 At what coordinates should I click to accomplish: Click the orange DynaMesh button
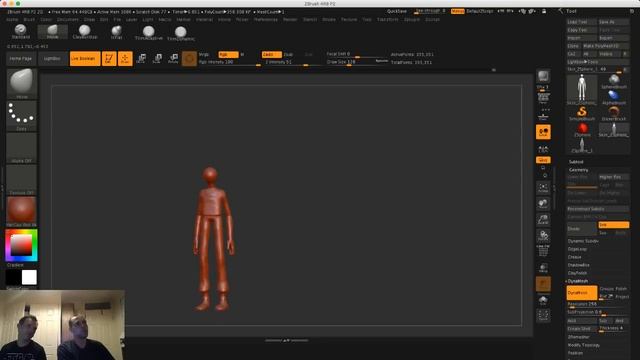click(582, 293)
